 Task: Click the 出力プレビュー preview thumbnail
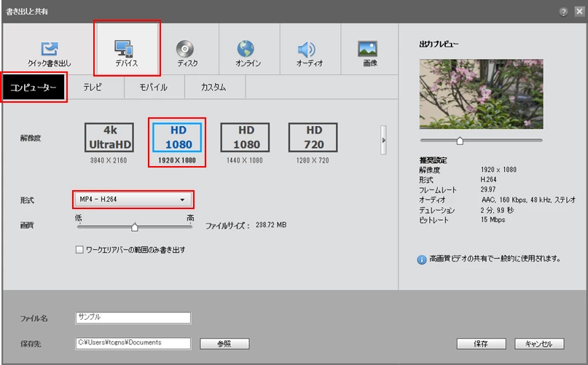(x=481, y=94)
